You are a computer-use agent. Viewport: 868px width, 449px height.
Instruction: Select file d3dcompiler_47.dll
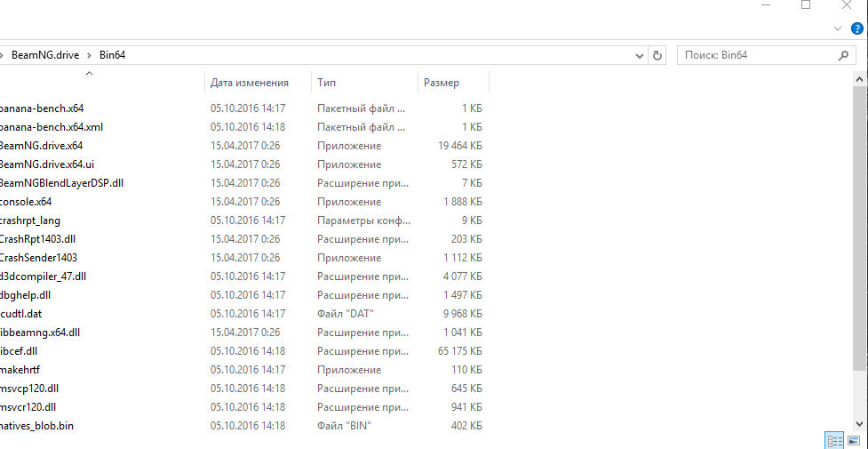[44, 276]
